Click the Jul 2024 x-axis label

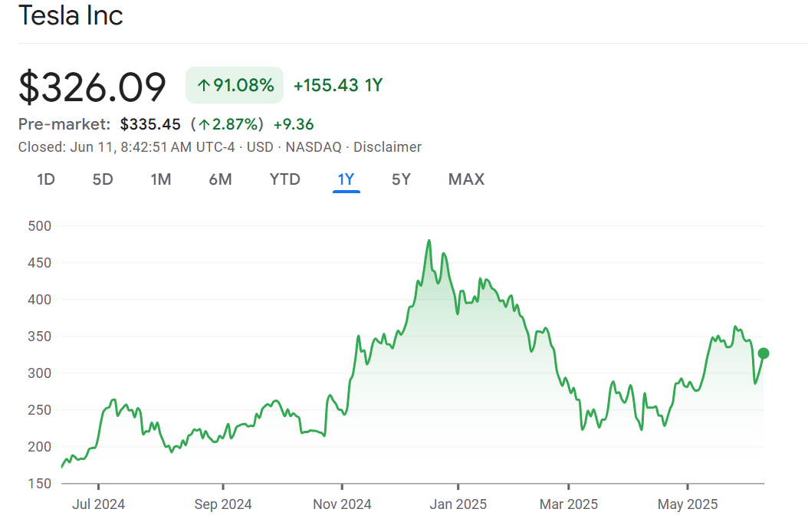click(x=98, y=504)
